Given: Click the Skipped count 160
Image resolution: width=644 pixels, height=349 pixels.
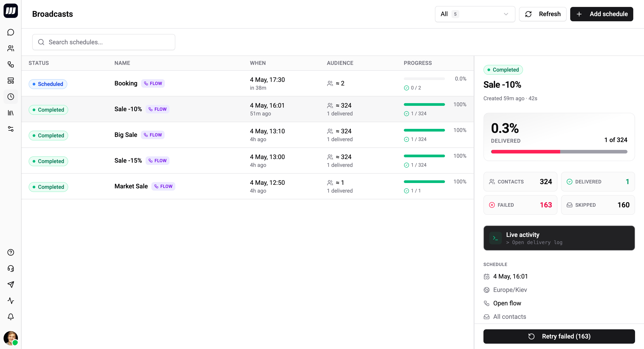Looking at the screenshot, I should 623,205.
